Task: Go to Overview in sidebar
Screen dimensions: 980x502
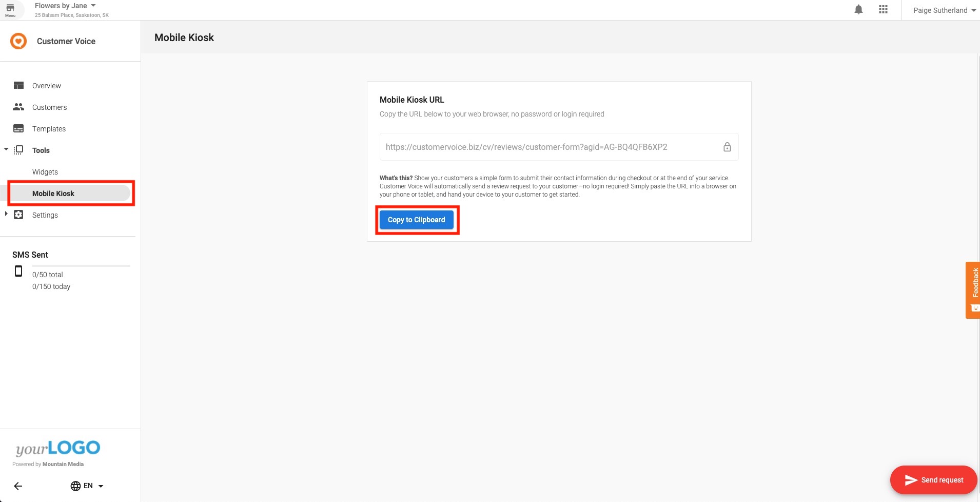Action: [x=46, y=86]
